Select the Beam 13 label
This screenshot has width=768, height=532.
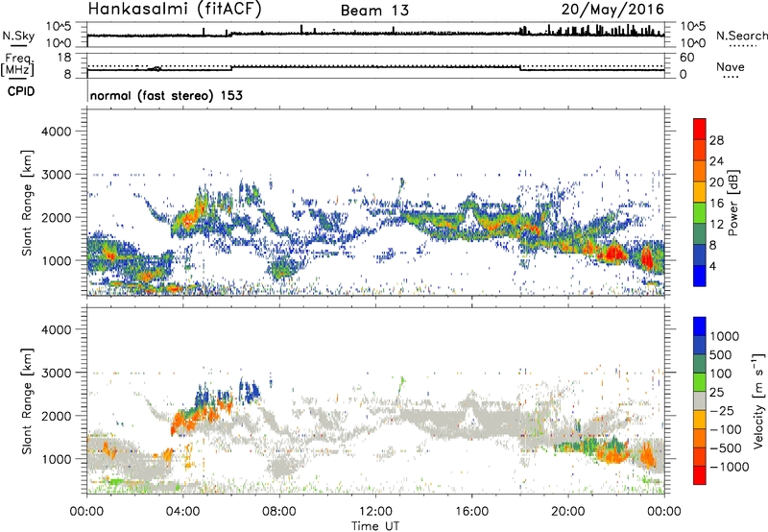pos(374,11)
